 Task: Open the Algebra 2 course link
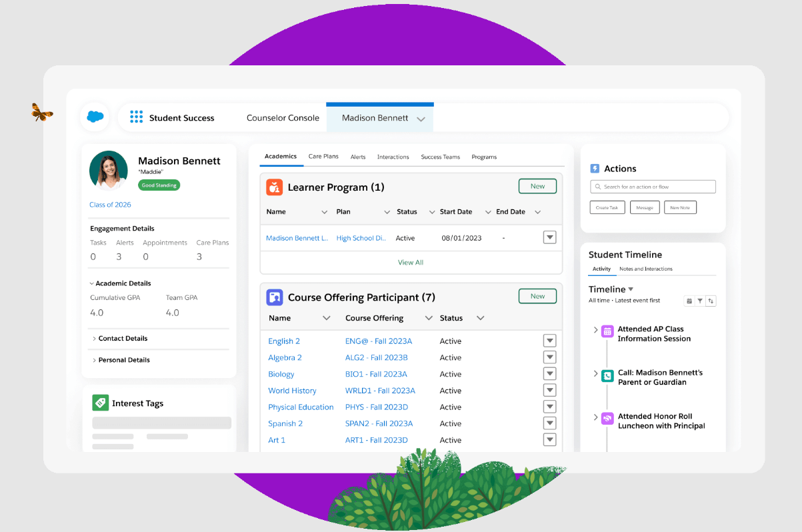tap(285, 358)
